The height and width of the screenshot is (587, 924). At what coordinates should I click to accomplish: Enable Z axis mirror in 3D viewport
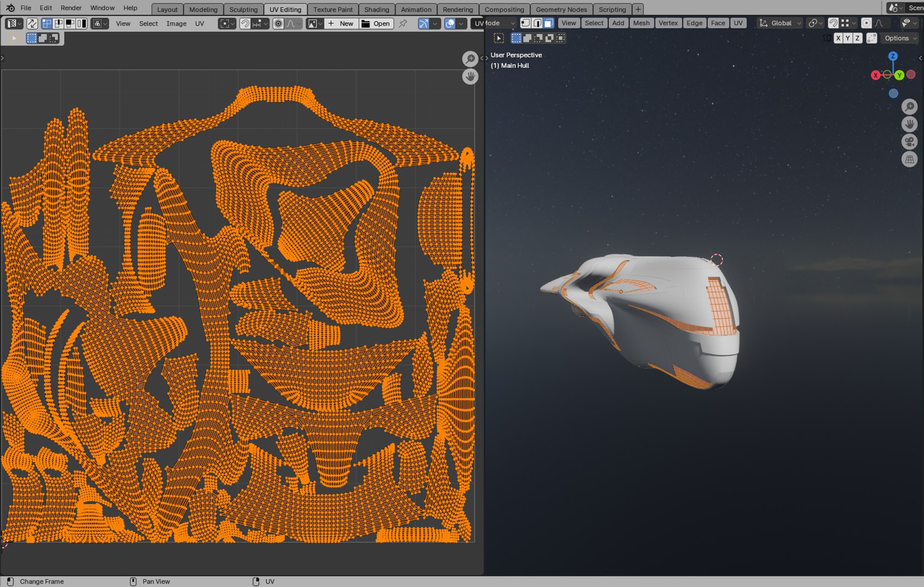(858, 38)
